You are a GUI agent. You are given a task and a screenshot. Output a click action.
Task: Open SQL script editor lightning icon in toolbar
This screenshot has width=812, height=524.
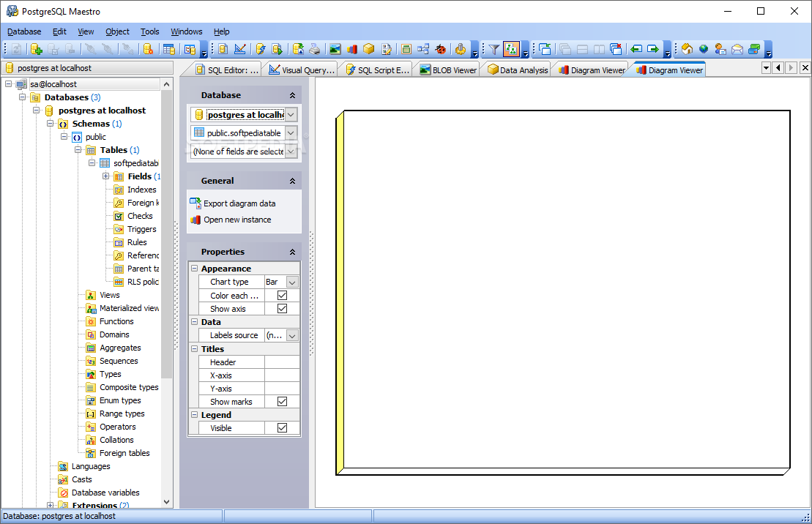[x=261, y=49]
